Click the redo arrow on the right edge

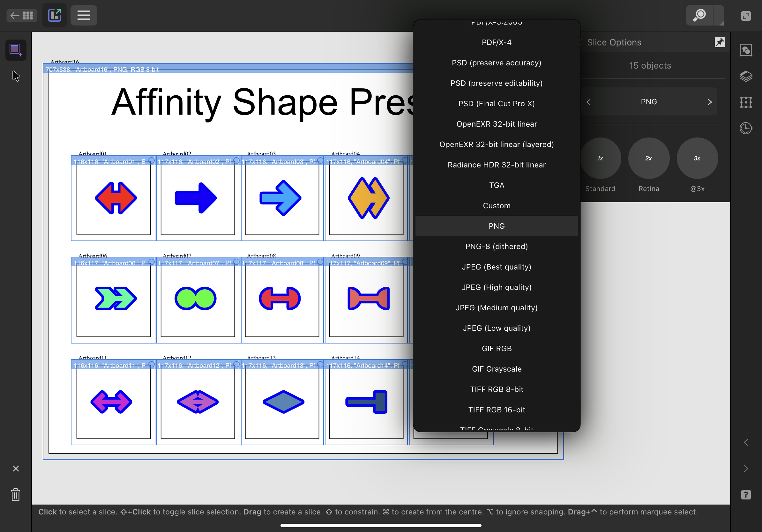pyautogui.click(x=746, y=468)
